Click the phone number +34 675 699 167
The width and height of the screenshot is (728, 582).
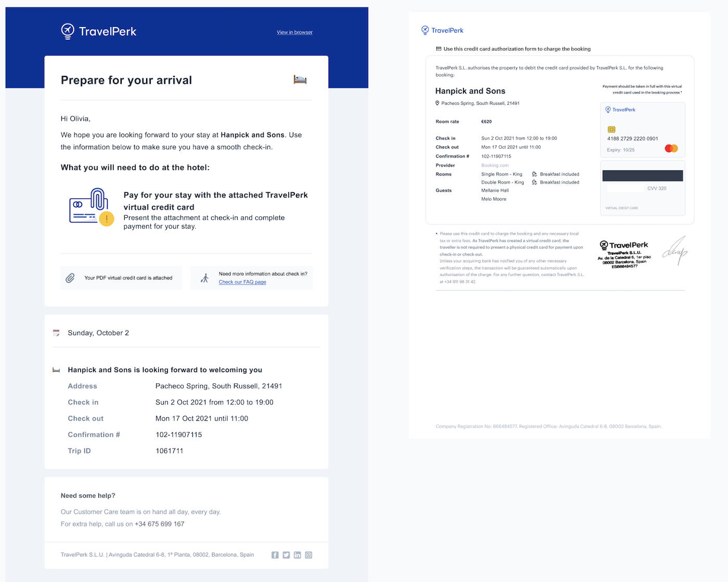pos(160,524)
